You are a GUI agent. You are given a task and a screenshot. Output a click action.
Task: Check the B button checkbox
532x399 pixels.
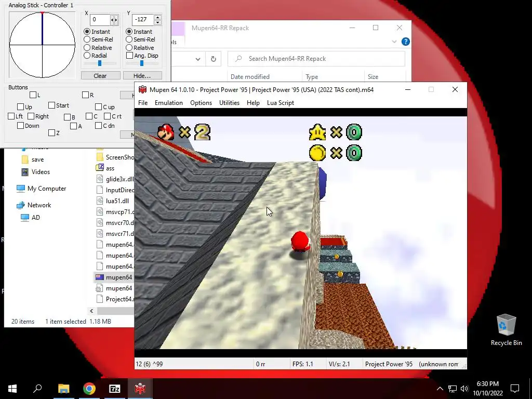point(67,117)
